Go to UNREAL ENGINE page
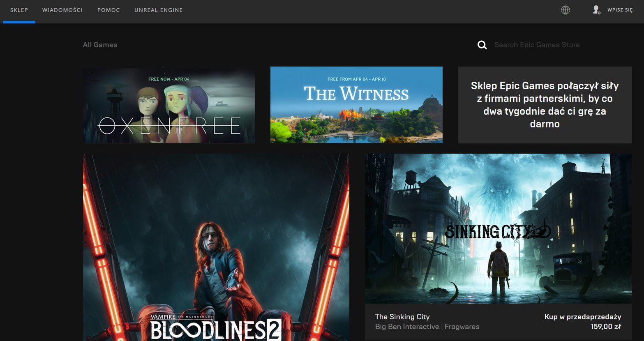Viewport: 644px width, 341px height. coord(158,10)
